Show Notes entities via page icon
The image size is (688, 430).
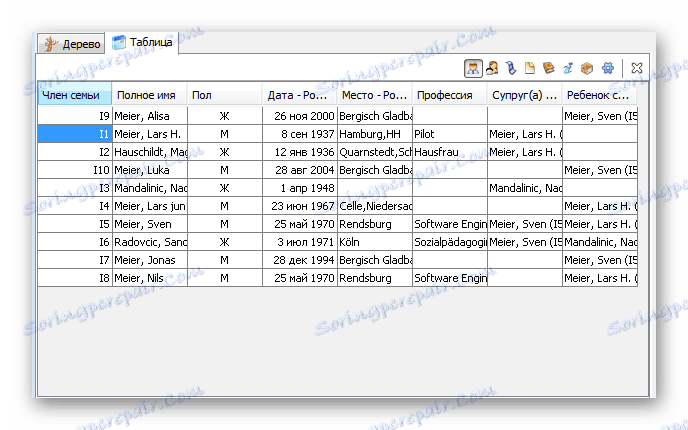point(530,68)
